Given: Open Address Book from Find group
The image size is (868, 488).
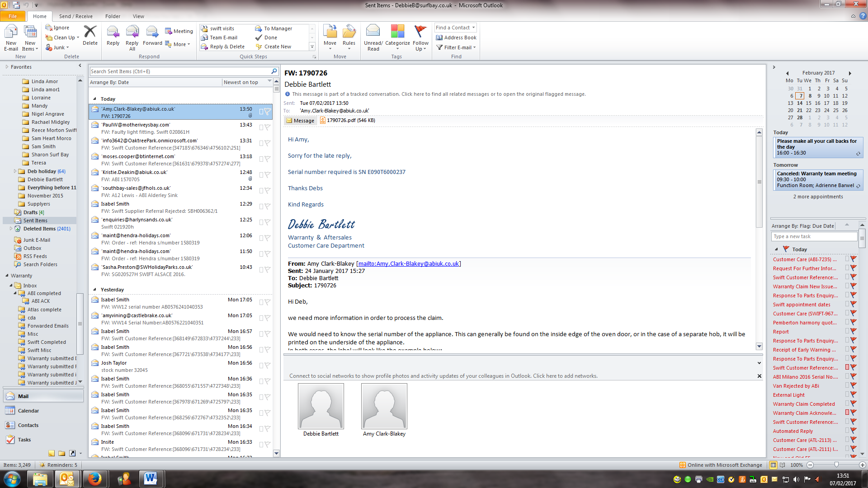Looking at the screenshot, I should coord(456,38).
